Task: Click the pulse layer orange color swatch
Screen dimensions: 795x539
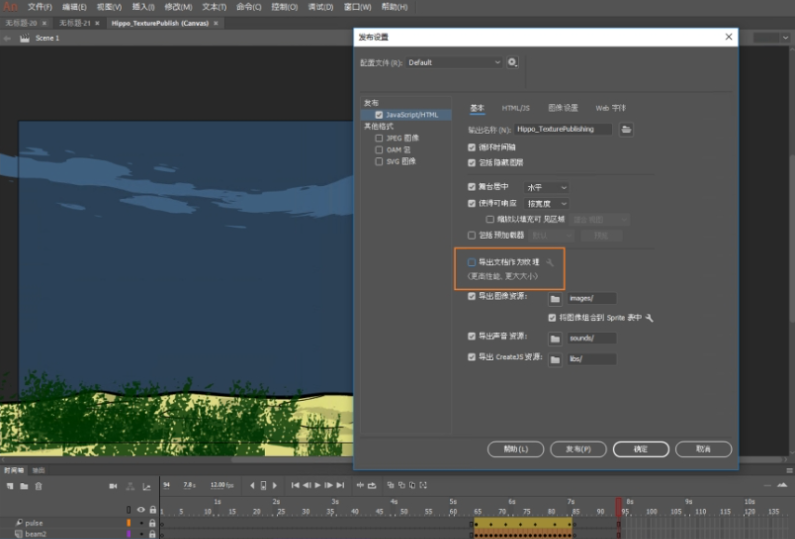Action: point(129,523)
